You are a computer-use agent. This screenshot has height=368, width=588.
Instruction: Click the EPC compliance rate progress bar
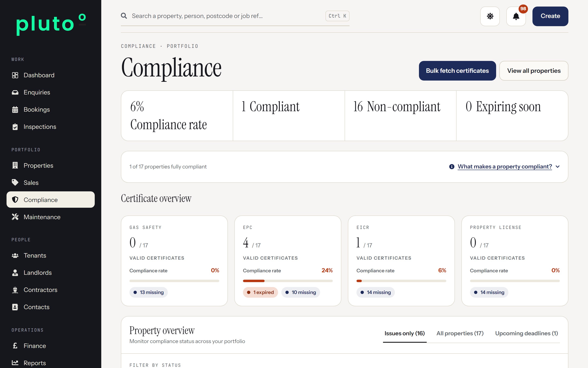coord(288,281)
